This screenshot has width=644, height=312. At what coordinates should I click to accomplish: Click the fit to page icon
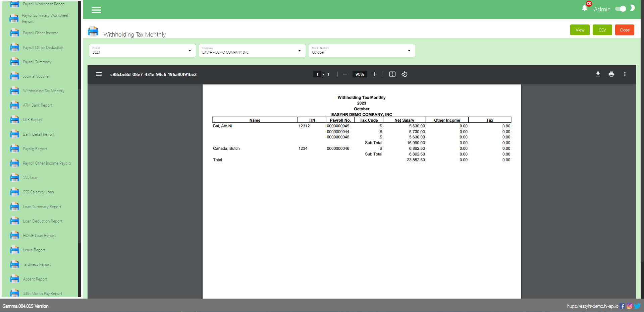pos(392,74)
